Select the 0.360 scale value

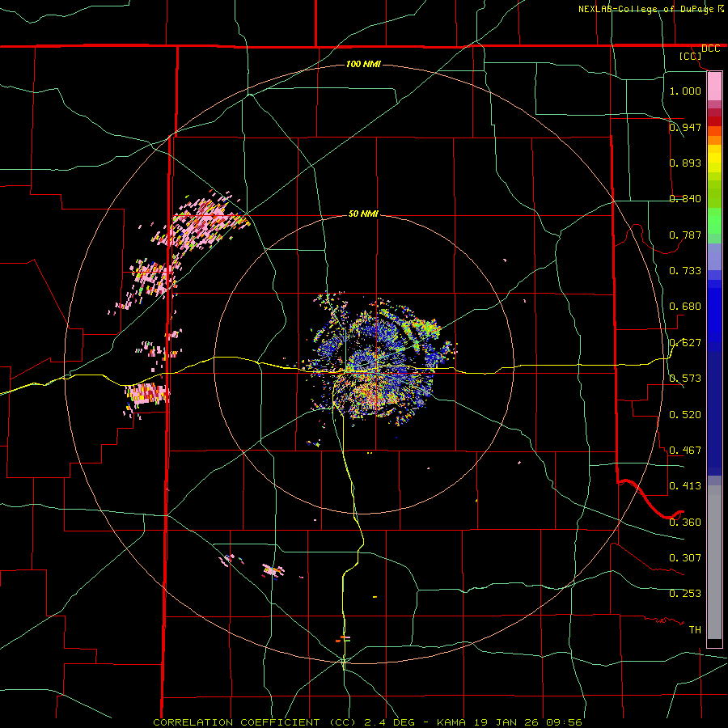coord(685,522)
